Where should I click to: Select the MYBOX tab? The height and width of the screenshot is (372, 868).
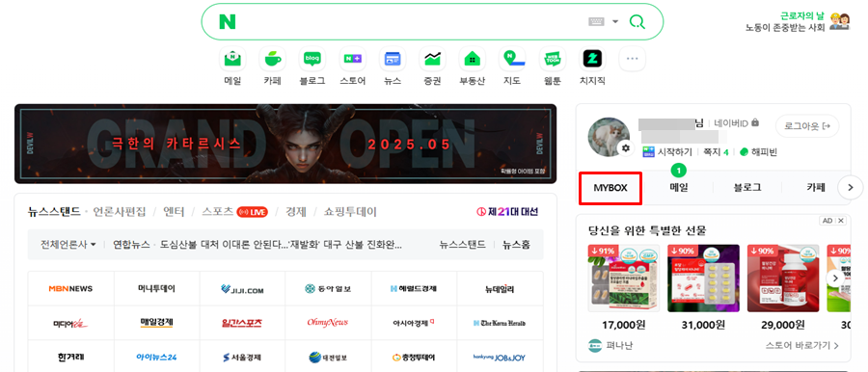tap(610, 188)
